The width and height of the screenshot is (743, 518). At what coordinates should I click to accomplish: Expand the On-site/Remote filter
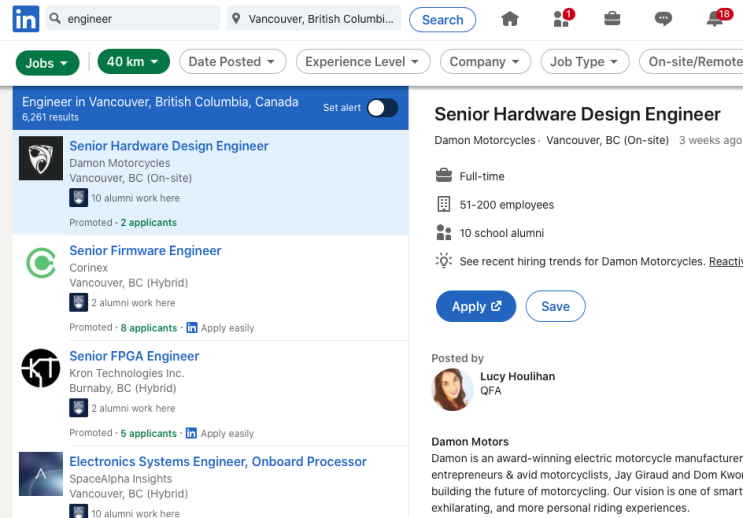pyautogui.click(x=691, y=62)
